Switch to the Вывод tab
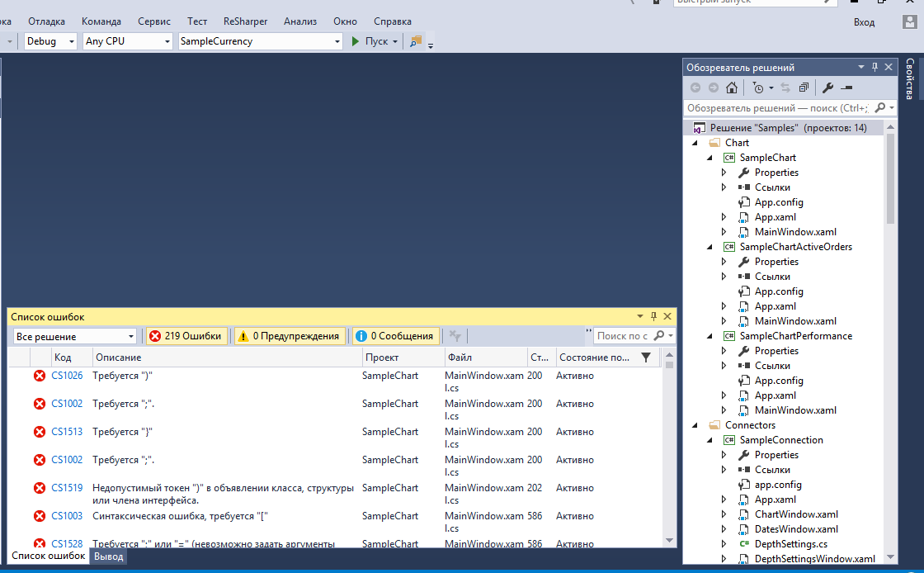Viewport: 924px width, 573px height. pyautogui.click(x=108, y=556)
